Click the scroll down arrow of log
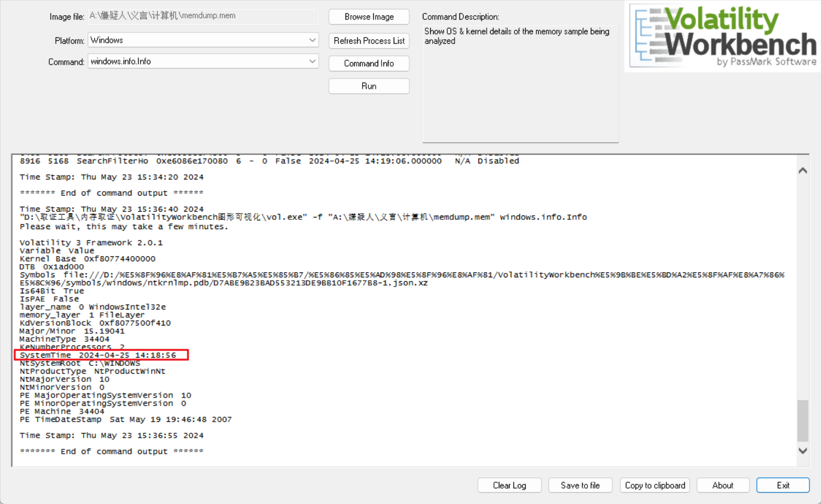This screenshot has width=821, height=504. pos(803,451)
